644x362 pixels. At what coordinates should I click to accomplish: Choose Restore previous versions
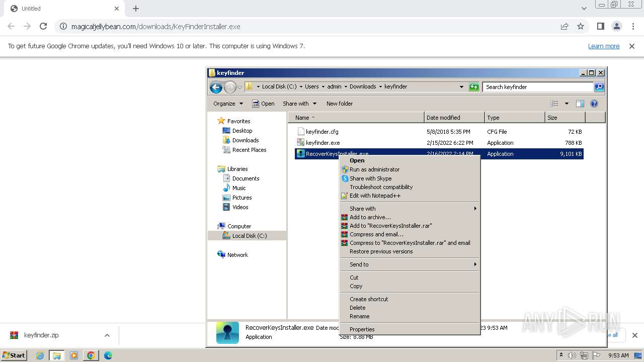coord(410,251)
